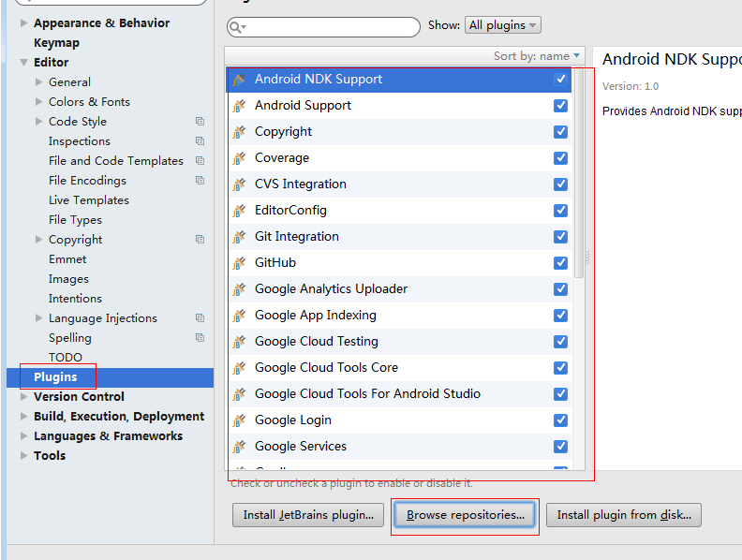Screen dimensions: 742x560
Task: Click the Google App Indexing plugin icon
Action: click(240, 316)
